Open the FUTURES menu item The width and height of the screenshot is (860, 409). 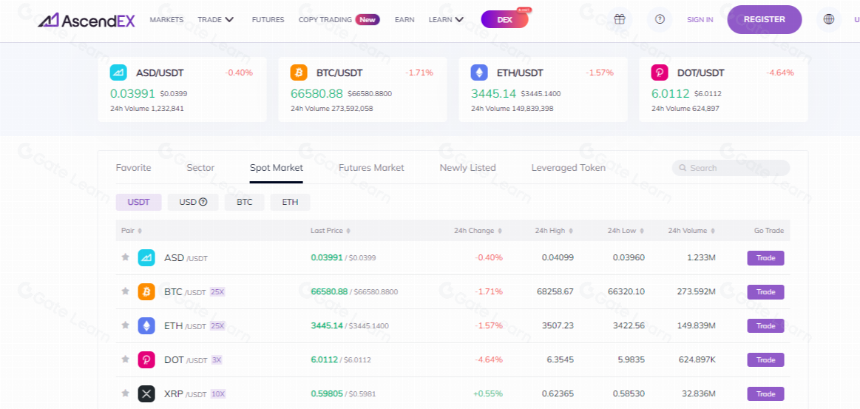(x=268, y=19)
